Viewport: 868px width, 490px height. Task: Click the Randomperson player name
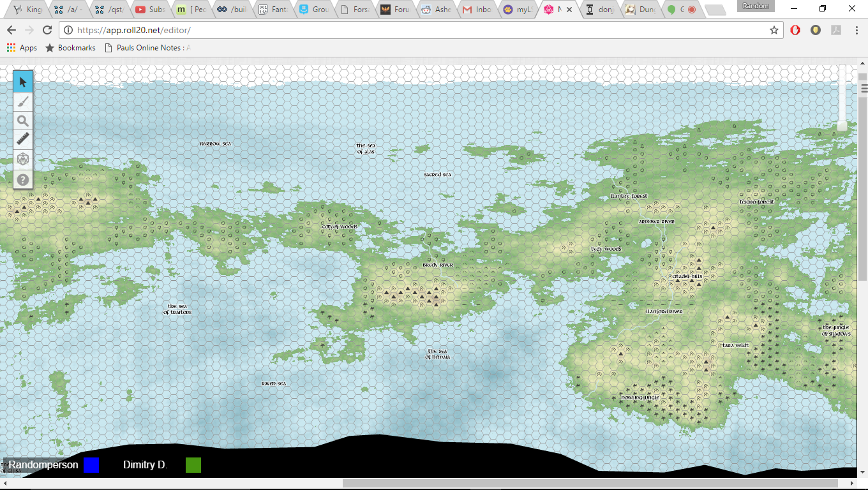pyautogui.click(x=43, y=465)
